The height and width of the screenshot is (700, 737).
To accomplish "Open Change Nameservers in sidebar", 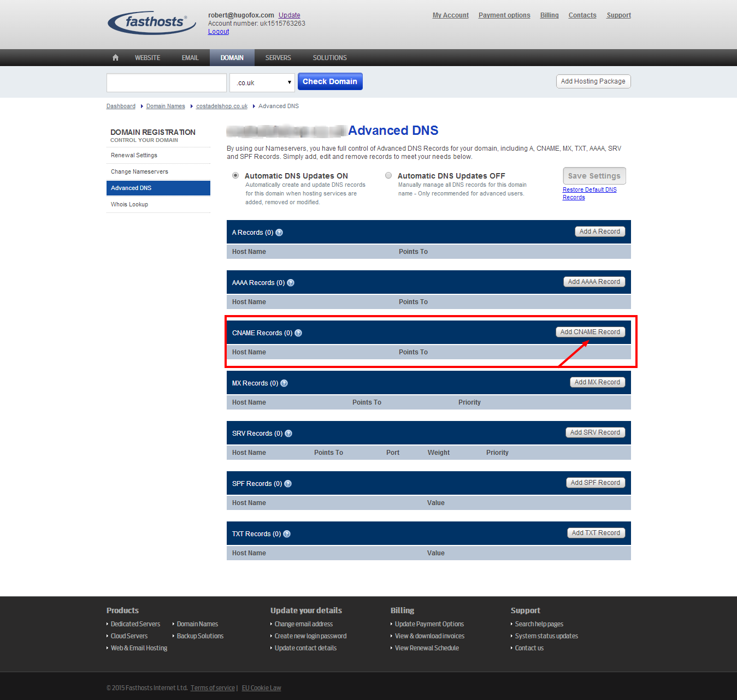I will point(139,171).
